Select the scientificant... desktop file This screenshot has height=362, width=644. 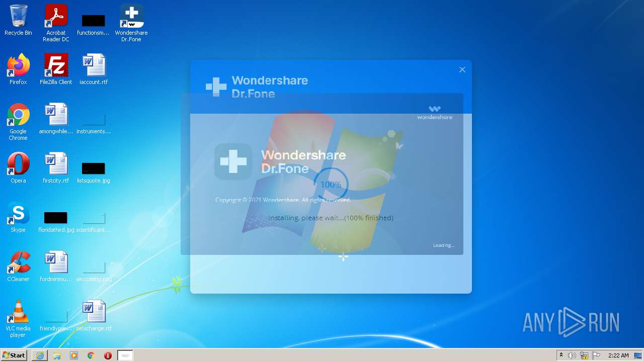[94, 222]
